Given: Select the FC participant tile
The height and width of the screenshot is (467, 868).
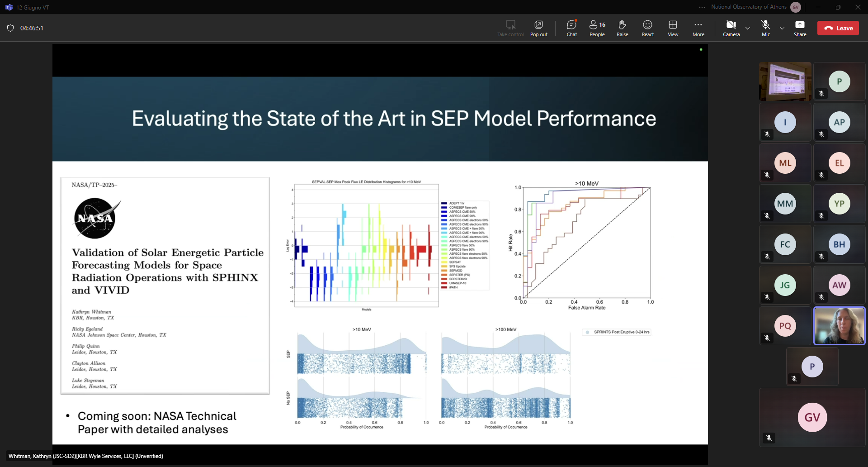Looking at the screenshot, I should [785, 244].
